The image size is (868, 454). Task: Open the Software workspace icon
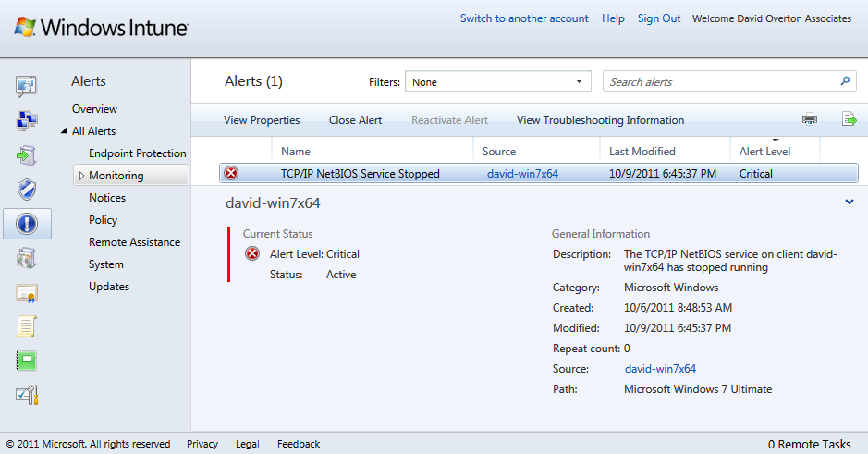(26, 258)
